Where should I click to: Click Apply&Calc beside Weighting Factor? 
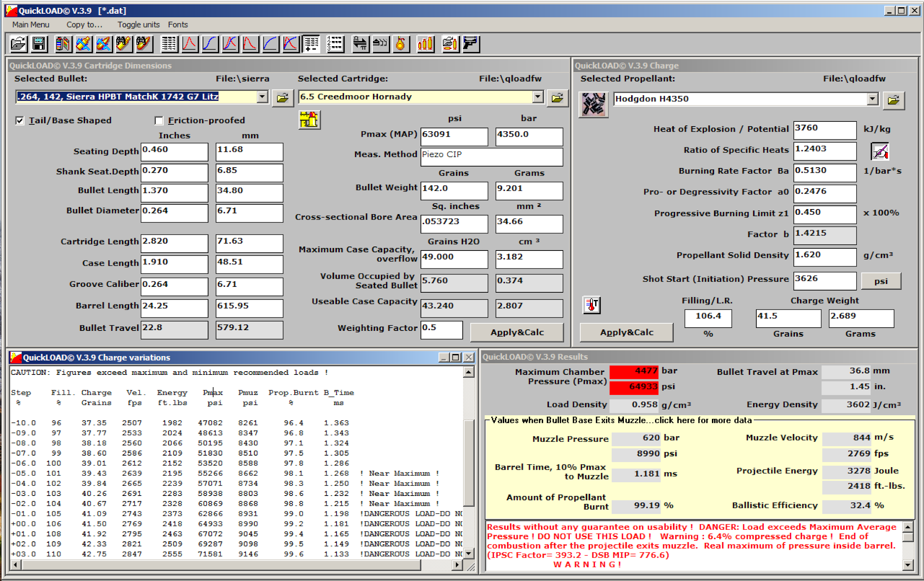tap(517, 332)
